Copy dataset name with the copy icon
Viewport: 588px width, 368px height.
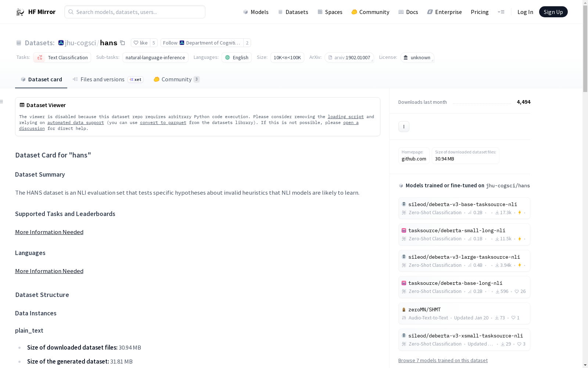click(x=123, y=43)
